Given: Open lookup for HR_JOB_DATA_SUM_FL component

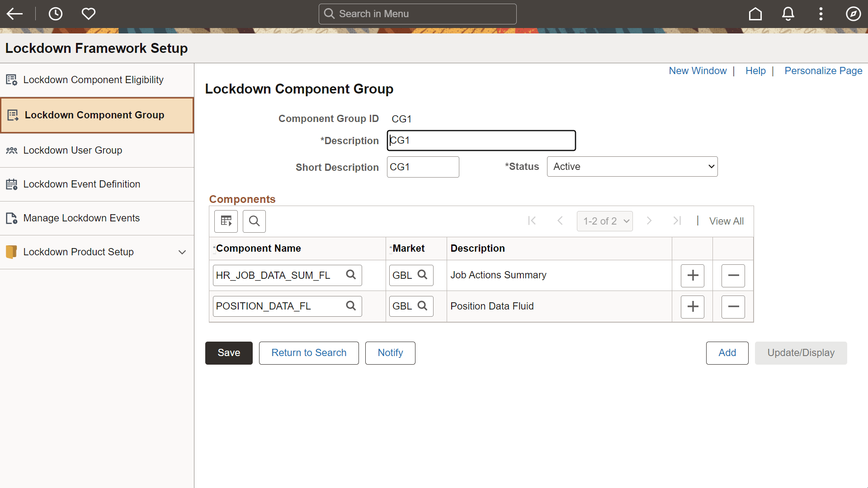Looking at the screenshot, I should point(351,275).
